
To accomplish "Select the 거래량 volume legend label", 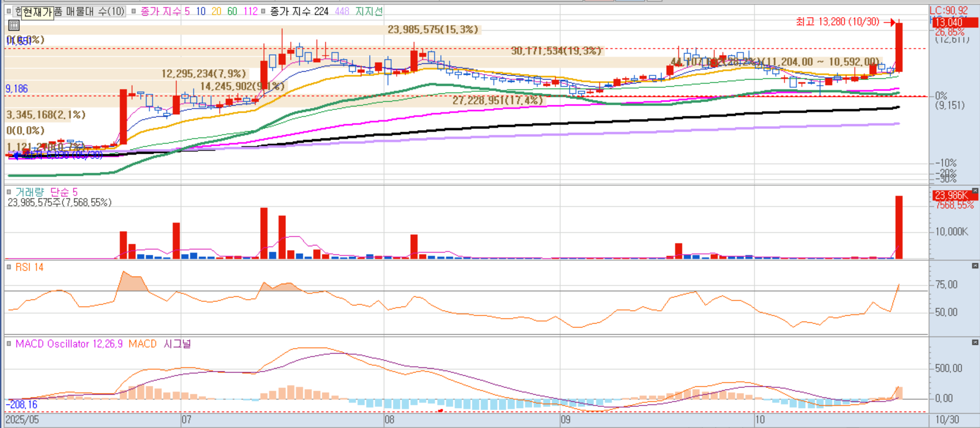I will click(x=29, y=192).
